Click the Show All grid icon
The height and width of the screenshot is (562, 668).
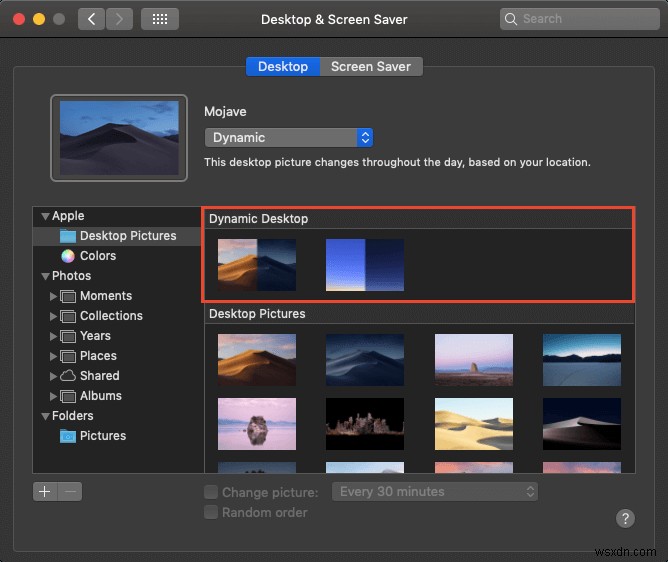pyautogui.click(x=160, y=19)
